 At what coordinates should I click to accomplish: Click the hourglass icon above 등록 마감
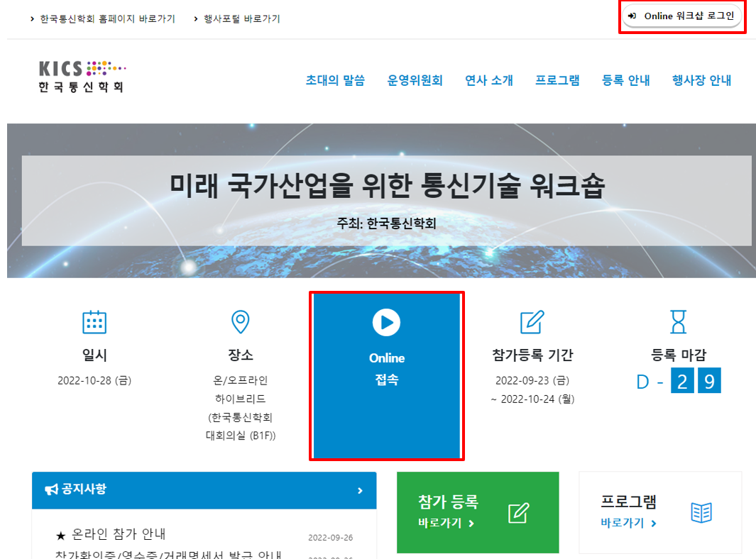pyautogui.click(x=679, y=322)
